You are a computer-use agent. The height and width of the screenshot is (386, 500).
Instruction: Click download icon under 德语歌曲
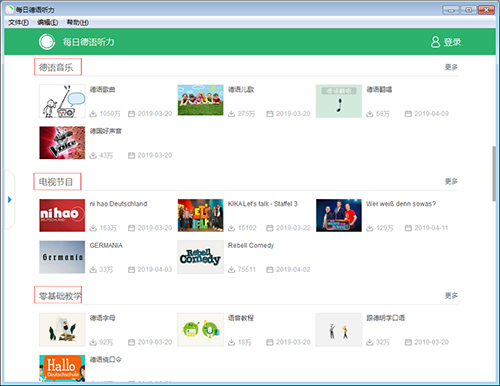(93, 114)
